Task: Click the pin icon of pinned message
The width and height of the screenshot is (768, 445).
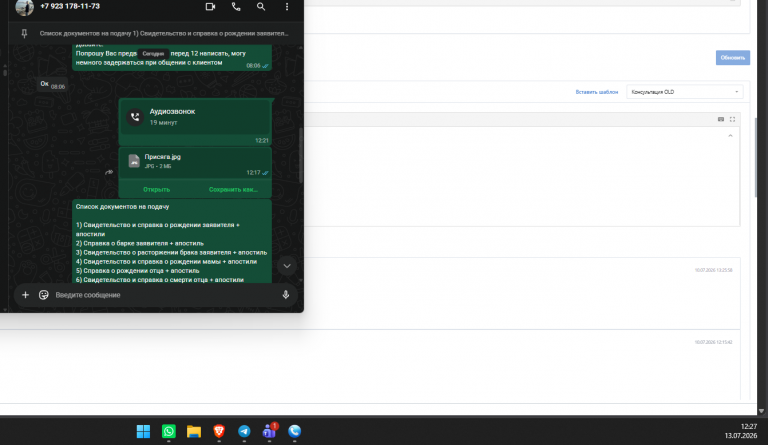Action: click(24, 34)
